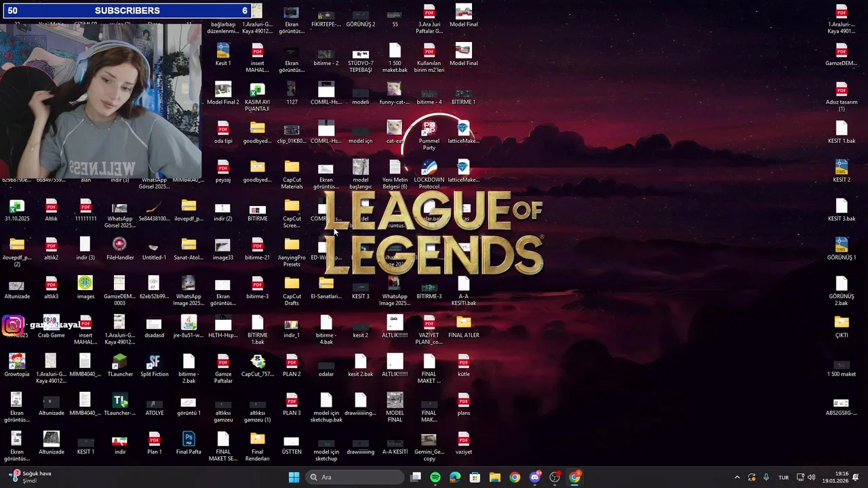Select the Growtopia desktop shortcut
868x488 pixels.
click(x=16, y=366)
